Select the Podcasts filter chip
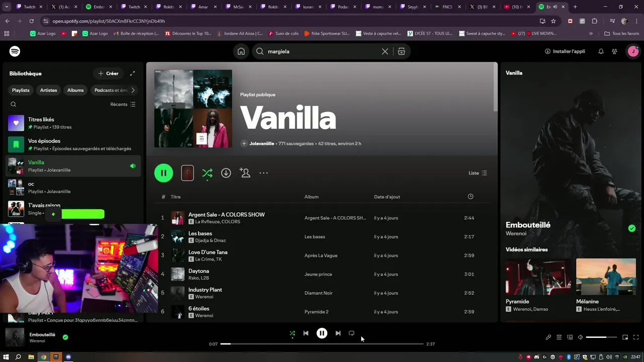This screenshot has height=362, width=644. tap(110, 90)
